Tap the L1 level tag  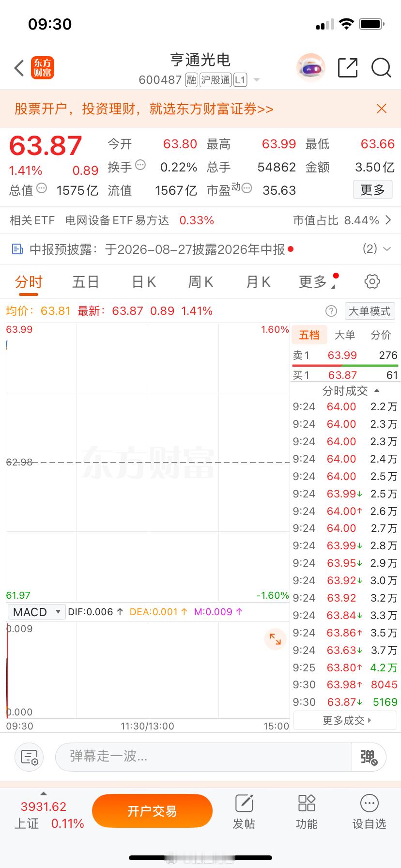(x=240, y=80)
